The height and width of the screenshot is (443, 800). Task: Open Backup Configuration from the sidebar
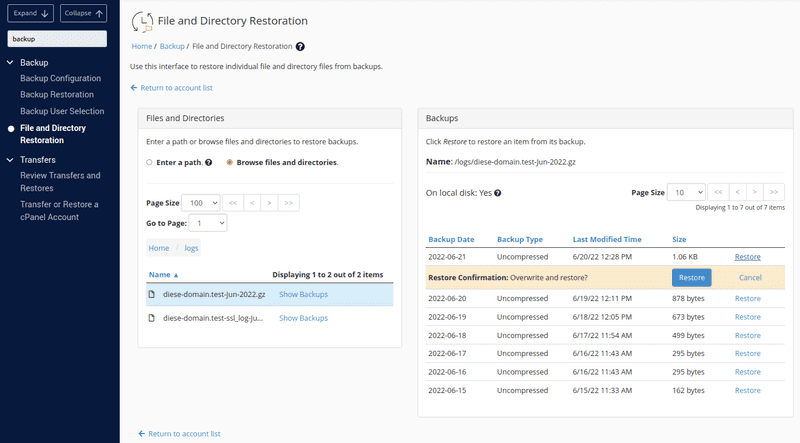[x=60, y=79]
